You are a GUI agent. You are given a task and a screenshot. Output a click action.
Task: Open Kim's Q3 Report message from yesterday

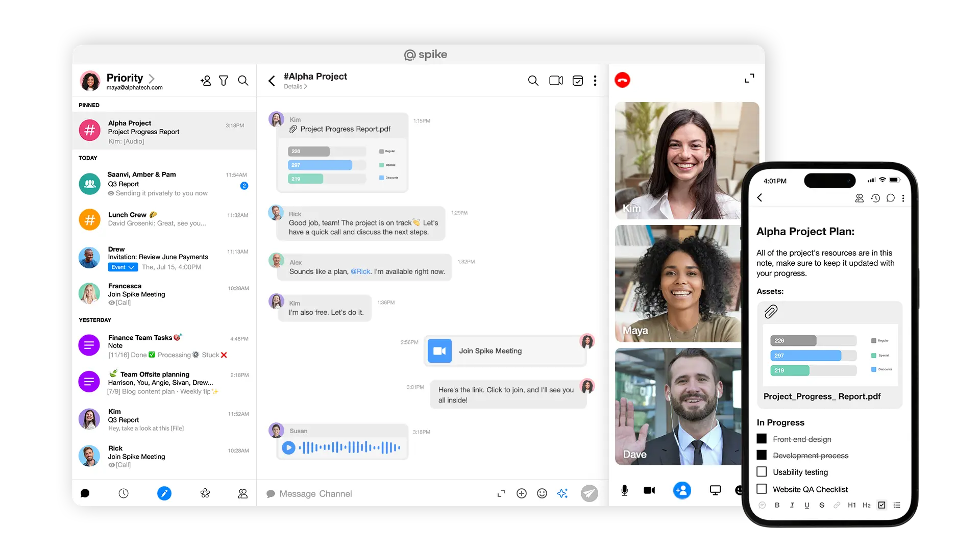click(164, 419)
